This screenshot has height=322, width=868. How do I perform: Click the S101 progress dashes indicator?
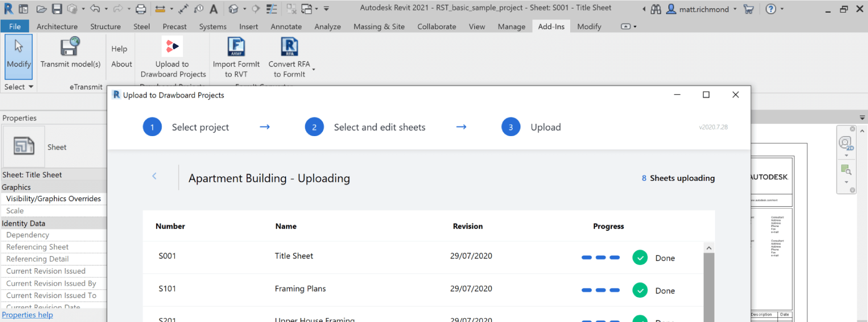[x=601, y=290]
